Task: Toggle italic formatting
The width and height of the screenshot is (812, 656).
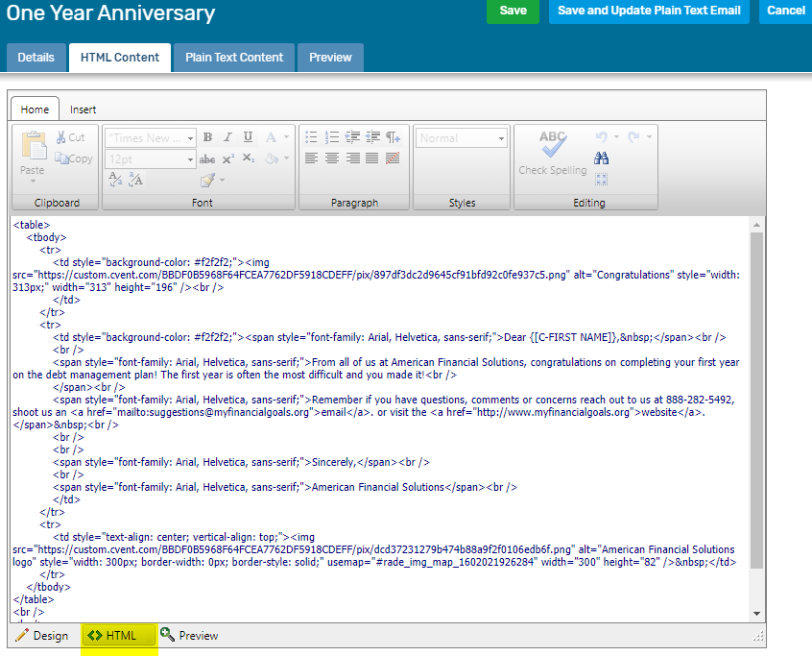Action: click(227, 137)
